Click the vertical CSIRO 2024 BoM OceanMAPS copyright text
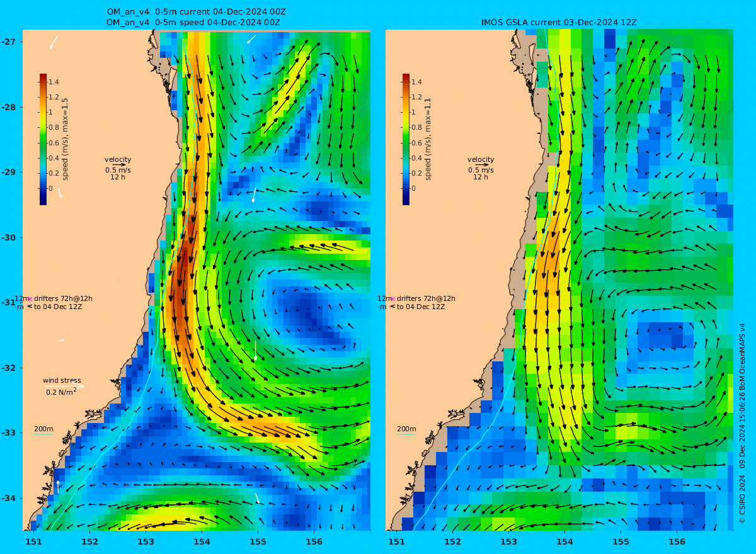Viewport: 756px width, 554px height. pos(742,422)
